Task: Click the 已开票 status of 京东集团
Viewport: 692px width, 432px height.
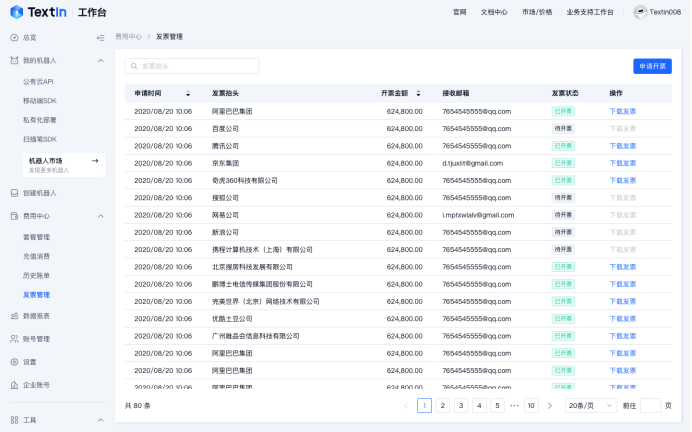Action: [x=563, y=163]
